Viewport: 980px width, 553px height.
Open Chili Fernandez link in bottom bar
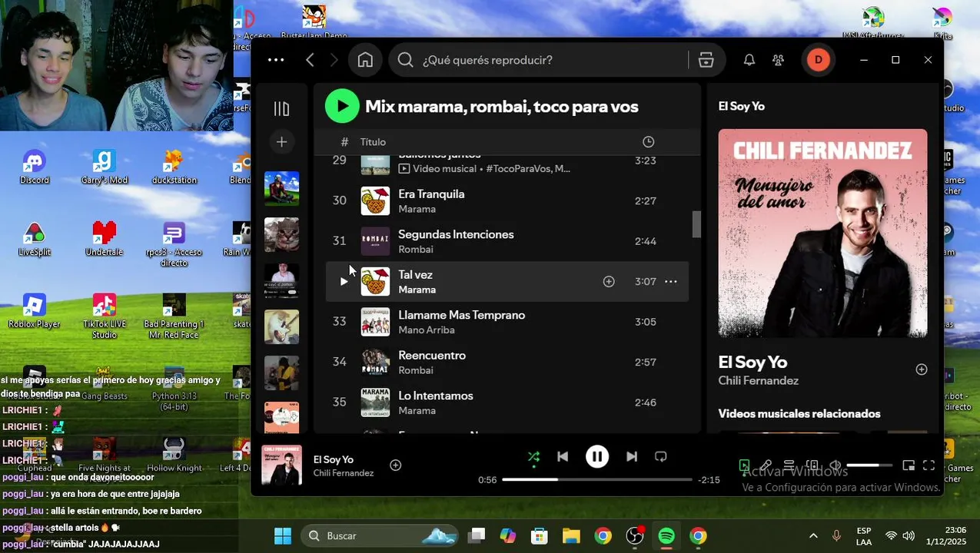(x=344, y=473)
